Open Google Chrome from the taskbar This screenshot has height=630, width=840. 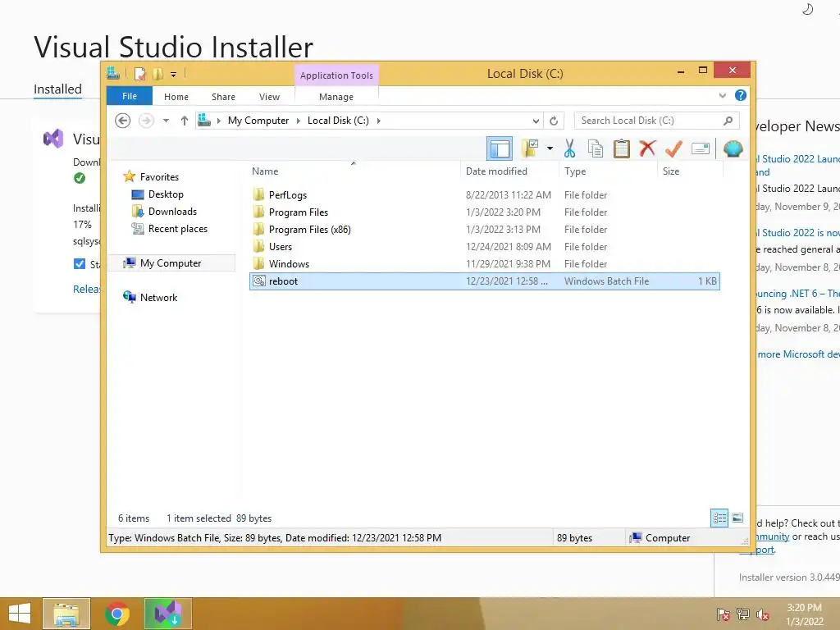pos(117,614)
